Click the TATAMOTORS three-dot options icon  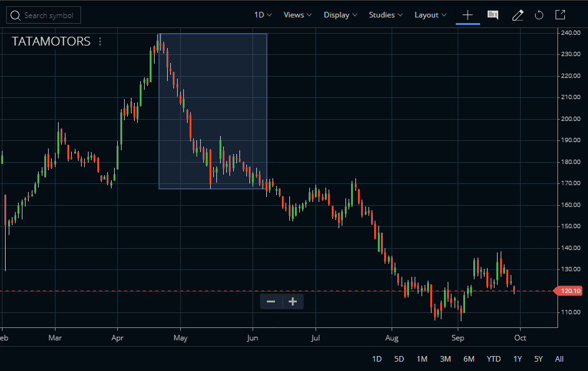pyautogui.click(x=100, y=42)
